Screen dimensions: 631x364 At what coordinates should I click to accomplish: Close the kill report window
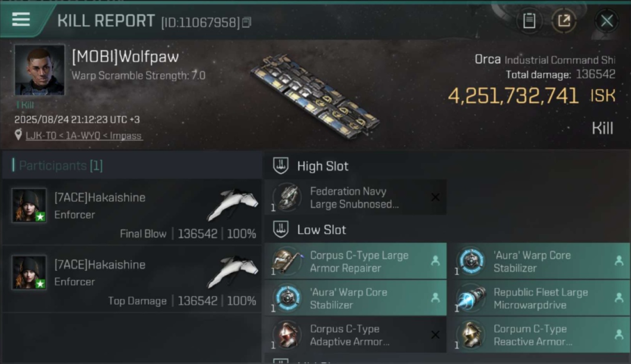coord(607,21)
